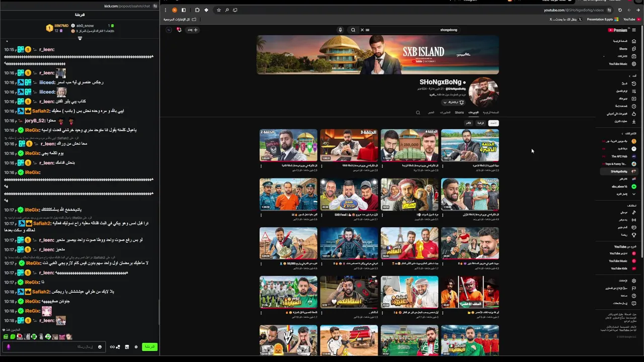Open Presentation 8.pptx bookmark
644x362 pixels.
[x=602, y=20]
